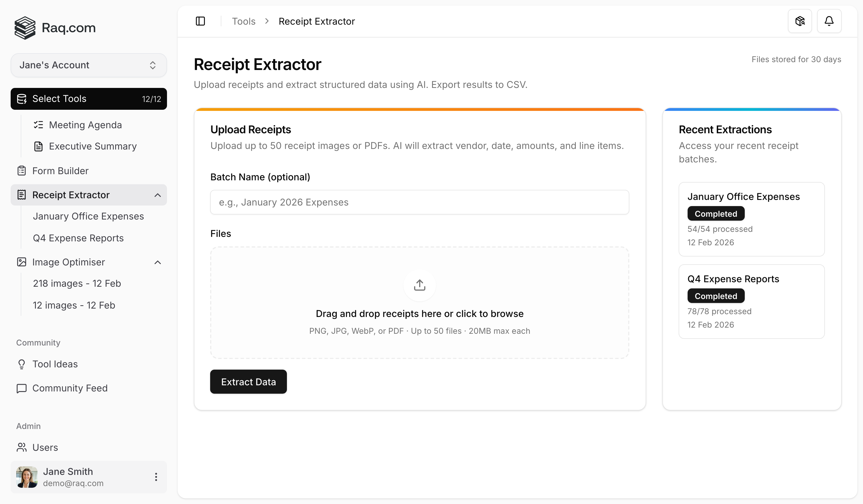This screenshot has width=863, height=504.
Task: Toggle the sidebar panel icon in the header
Action: point(200,21)
